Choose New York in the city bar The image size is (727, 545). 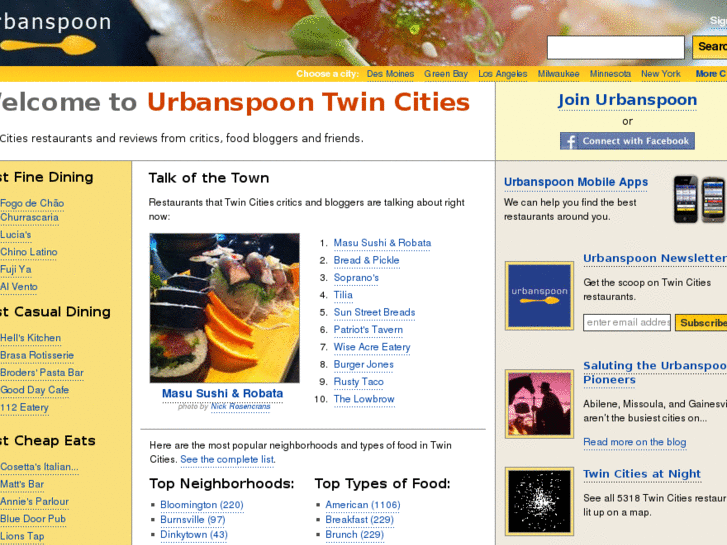pyautogui.click(x=661, y=74)
